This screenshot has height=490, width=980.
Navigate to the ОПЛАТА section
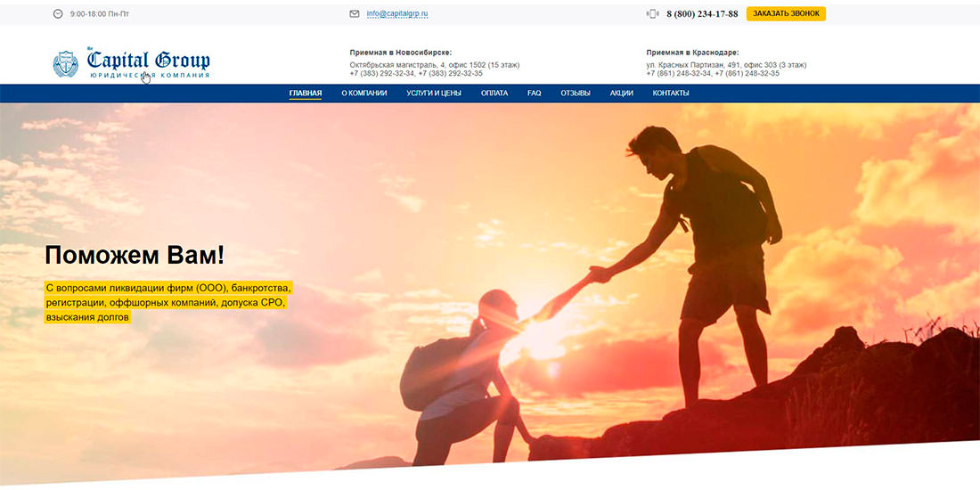(x=494, y=93)
